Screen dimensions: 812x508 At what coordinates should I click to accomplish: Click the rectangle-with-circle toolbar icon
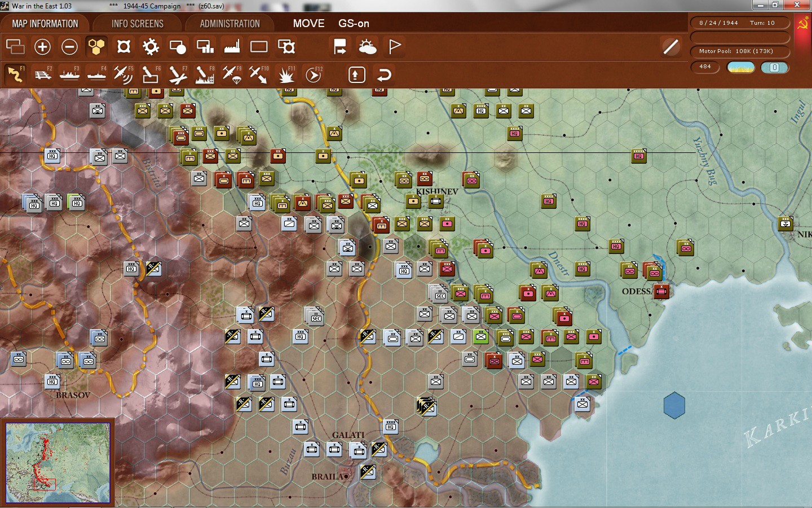coord(178,46)
